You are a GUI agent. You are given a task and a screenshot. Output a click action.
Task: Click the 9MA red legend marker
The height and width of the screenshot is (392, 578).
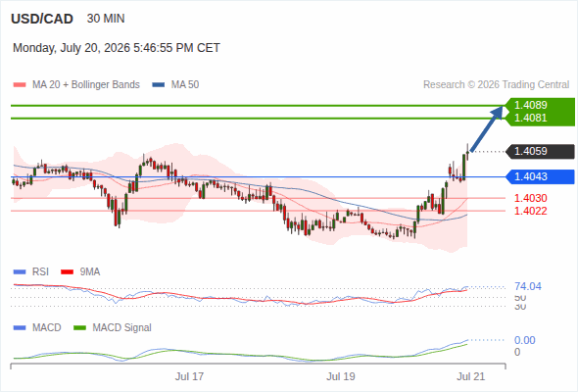click(67, 272)
